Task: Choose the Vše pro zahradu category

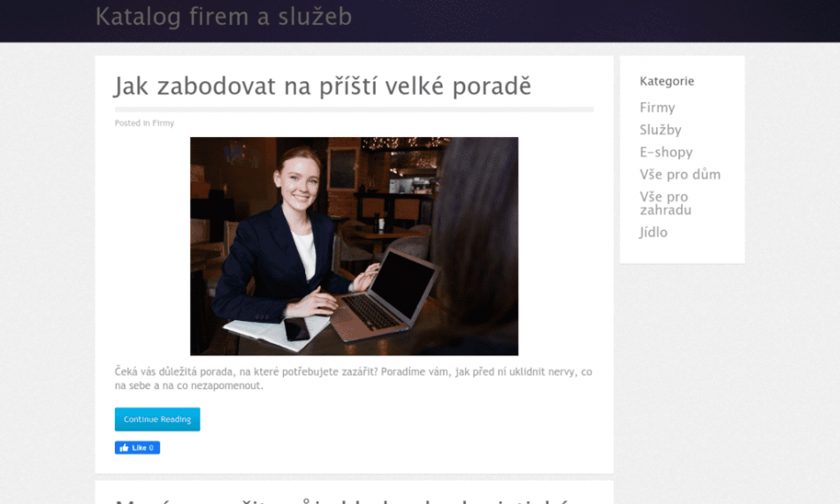Action: [665, 203]
